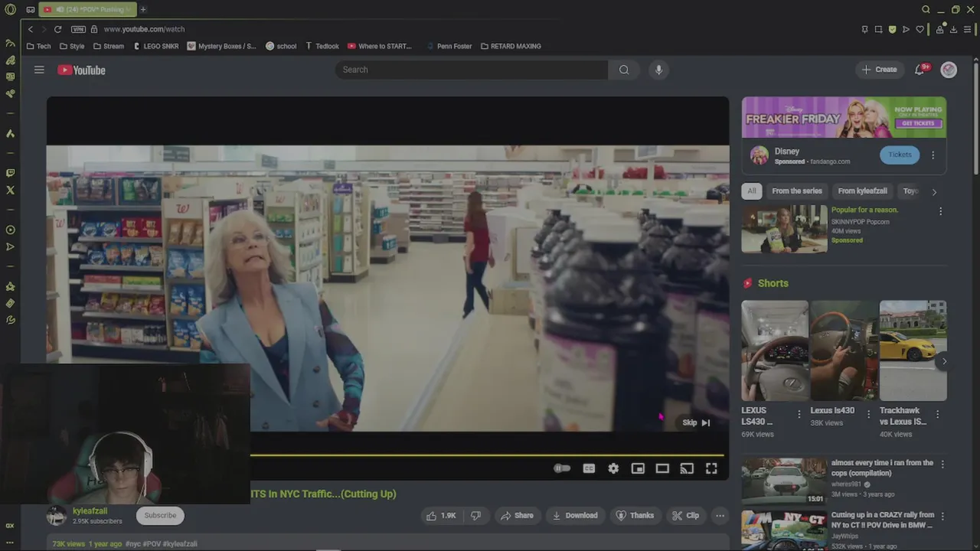Open the YouTube guide hamburger menu
980x551 pixels.
(39, 70)
